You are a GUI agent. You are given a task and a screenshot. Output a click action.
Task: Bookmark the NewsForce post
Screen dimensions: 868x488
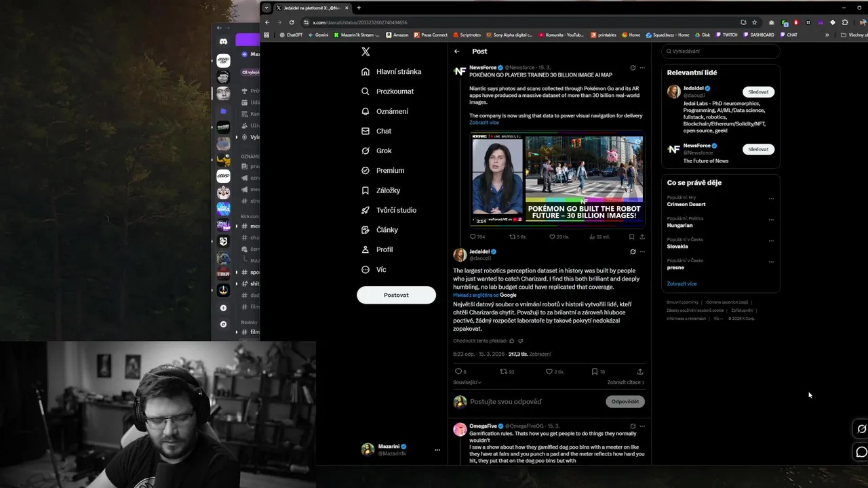point(631,237)
